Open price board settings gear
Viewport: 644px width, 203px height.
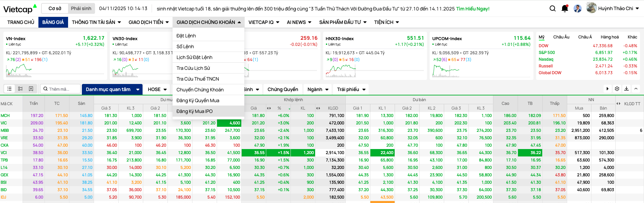tap(617, 89)
